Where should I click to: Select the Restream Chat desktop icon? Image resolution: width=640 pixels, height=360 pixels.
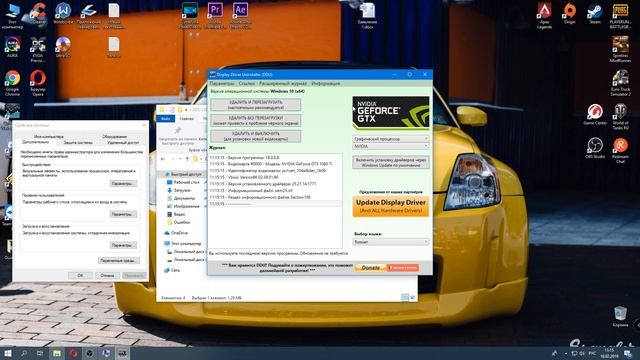pyautogui.click(x=620, y=150)
